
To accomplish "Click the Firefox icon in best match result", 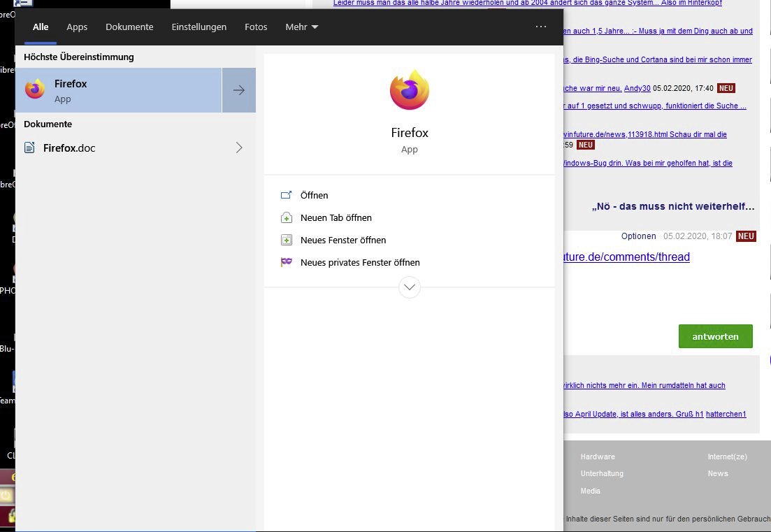I will [34, 90].
